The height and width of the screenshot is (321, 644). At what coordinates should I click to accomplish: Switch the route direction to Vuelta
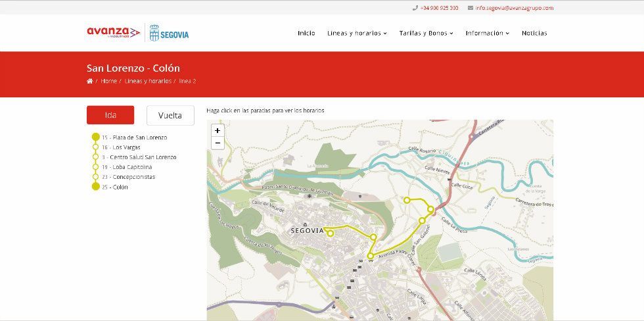170,115
